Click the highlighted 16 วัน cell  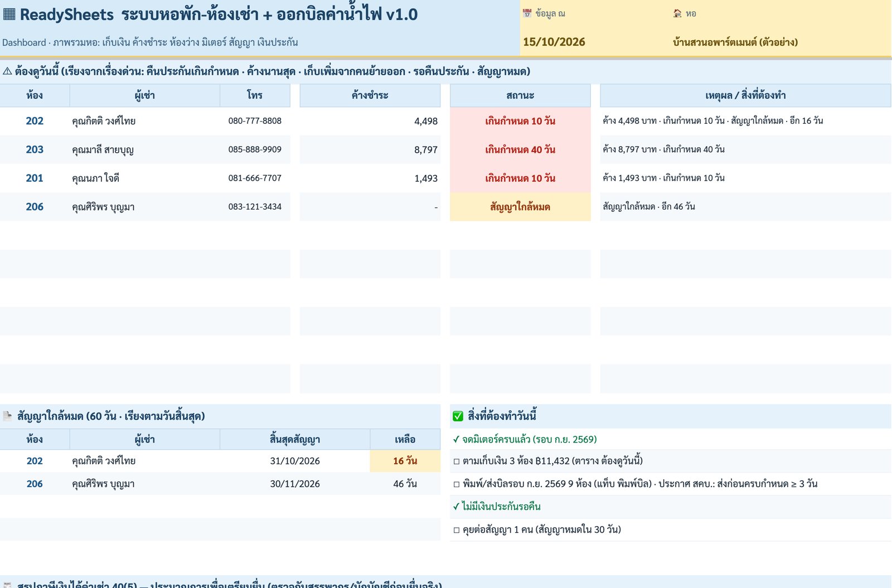[405, 461]
